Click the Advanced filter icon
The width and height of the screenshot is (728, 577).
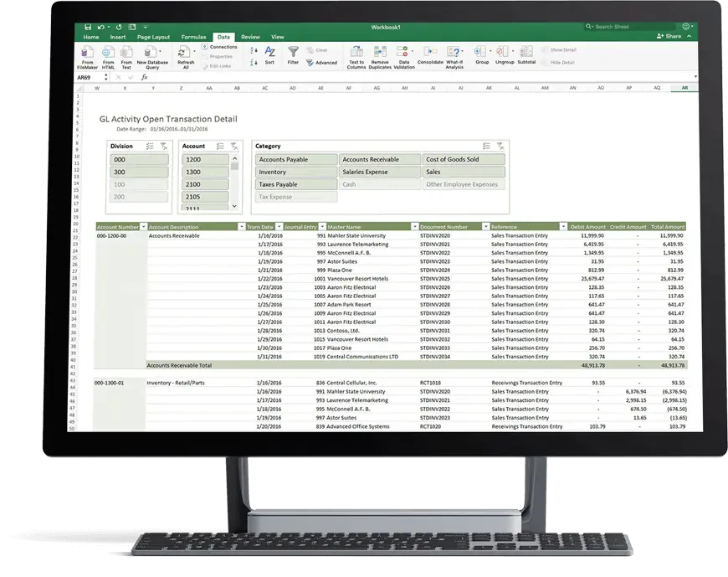click(x=310, y=62)
